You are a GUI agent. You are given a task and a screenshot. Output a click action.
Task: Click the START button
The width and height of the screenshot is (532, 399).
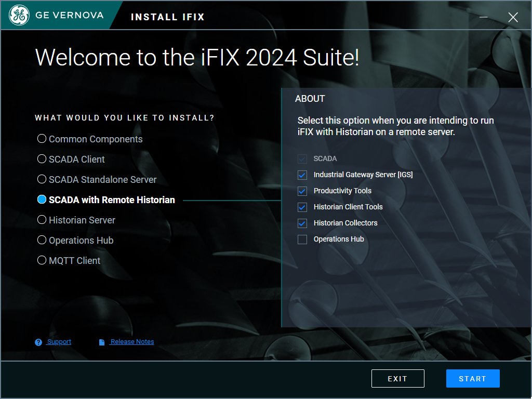coord(473,378)
